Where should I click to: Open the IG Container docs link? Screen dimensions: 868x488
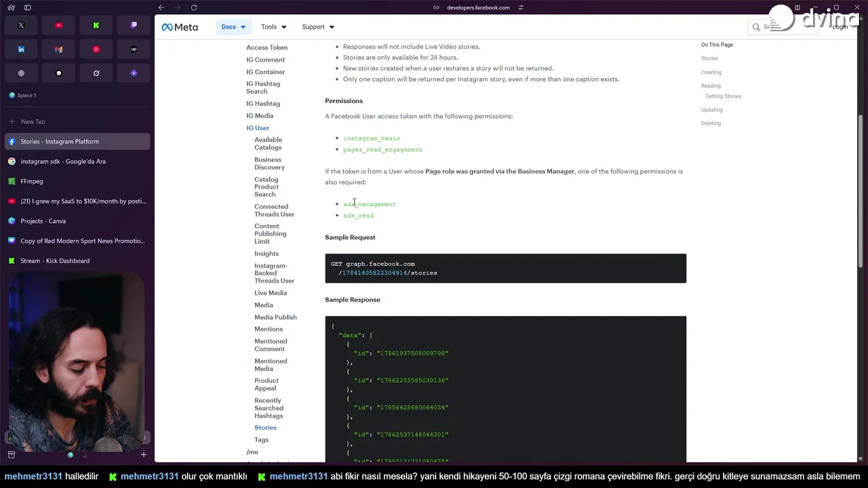tap(265, 72)
